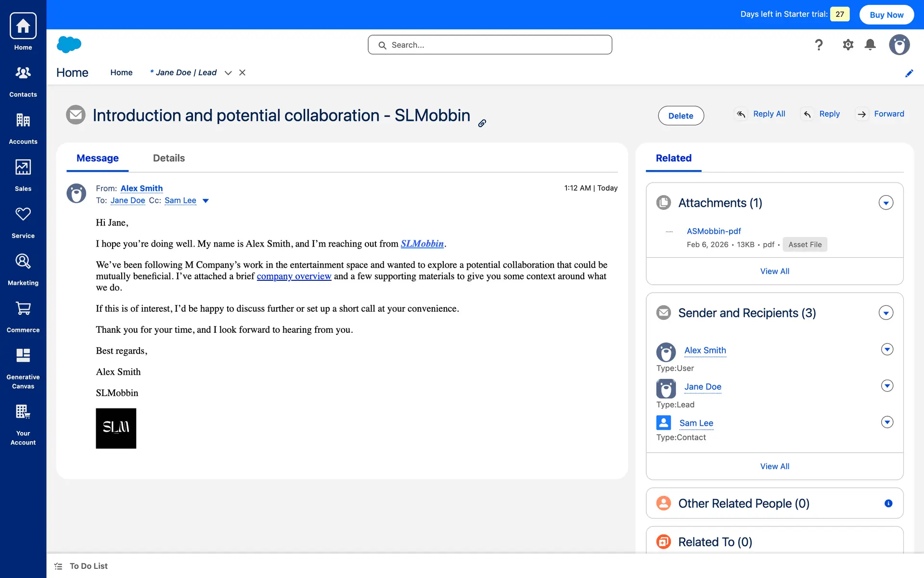The image size is (924, 578).
Task: Expand recipients arrow next to Sam Lee
Action: pos(205,201)
